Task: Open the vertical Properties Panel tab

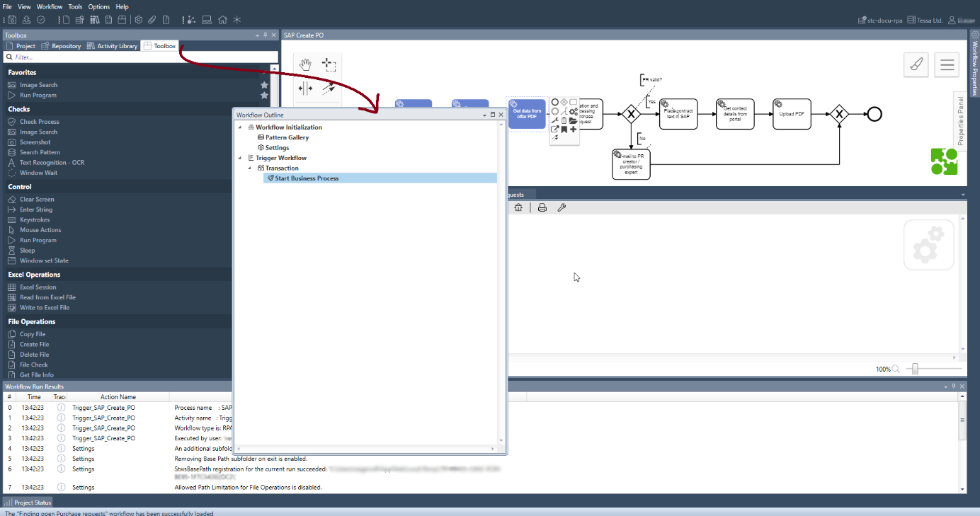Action: (960, 120)
